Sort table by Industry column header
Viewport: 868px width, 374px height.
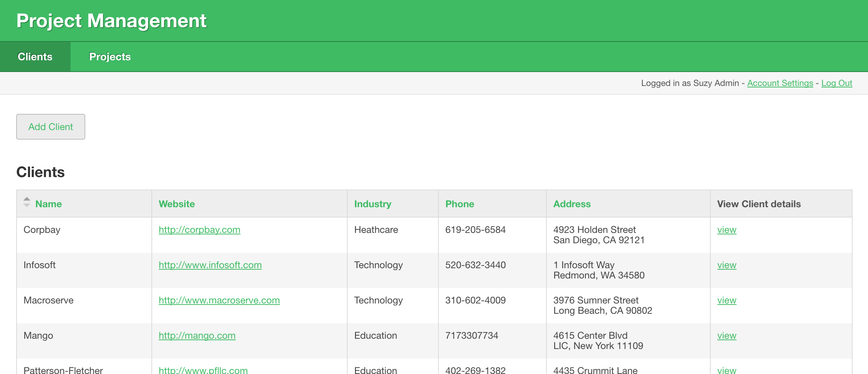pos(373,204)
